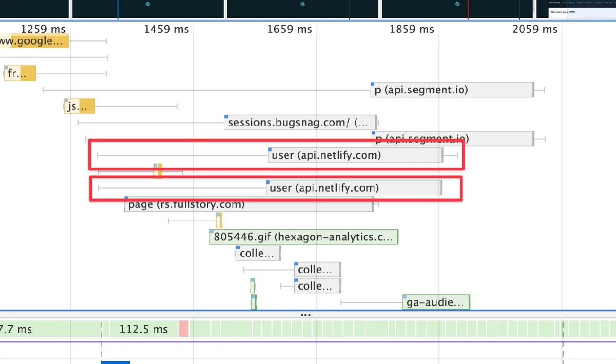Click the 1859 ms ruler label
Screen dimensions: 616x364
click(x=412, y=29)
